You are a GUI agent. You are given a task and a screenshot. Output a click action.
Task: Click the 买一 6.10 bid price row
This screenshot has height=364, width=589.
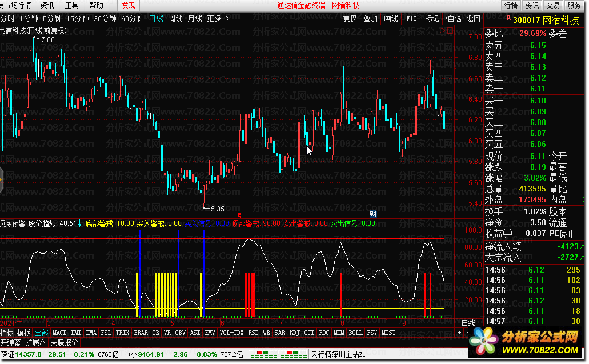click(515, 101)
